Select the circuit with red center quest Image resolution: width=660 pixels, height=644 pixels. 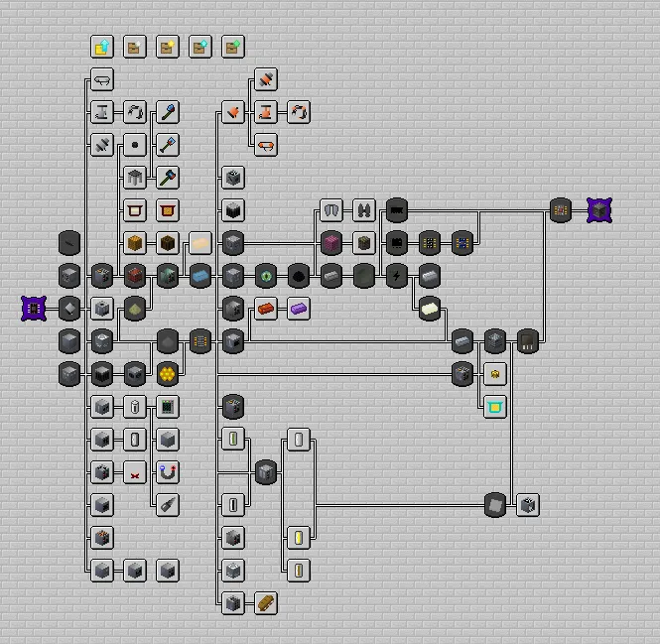tap(561, 210)
